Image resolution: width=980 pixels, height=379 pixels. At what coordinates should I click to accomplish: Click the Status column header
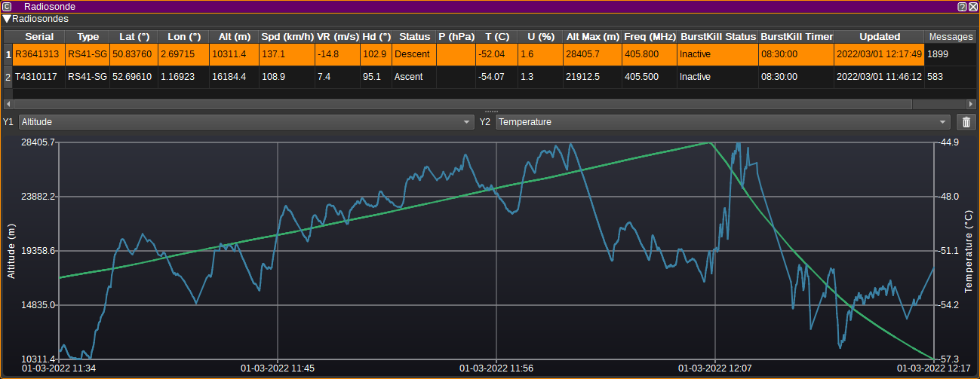[x=414, y=36]
